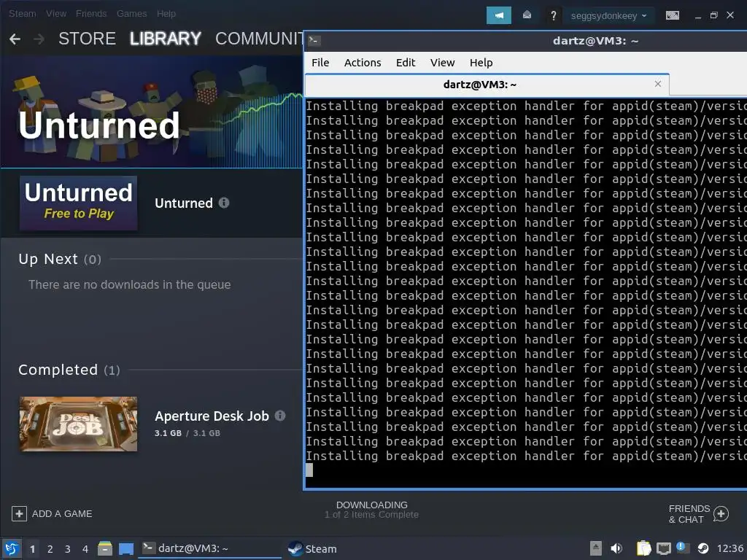Click DOWNLOADING status at bottom

coord(371,505)
